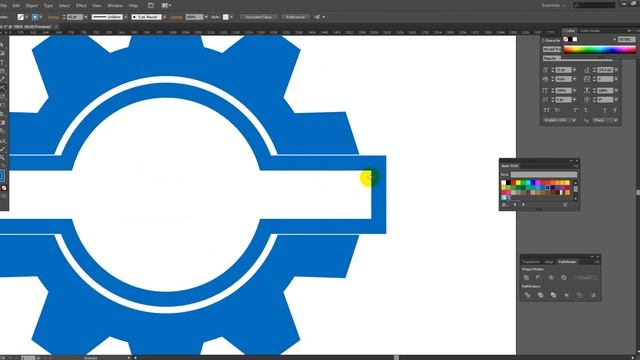Open the Edit menu
640x360 pixels.
click(x=16, y=6)
